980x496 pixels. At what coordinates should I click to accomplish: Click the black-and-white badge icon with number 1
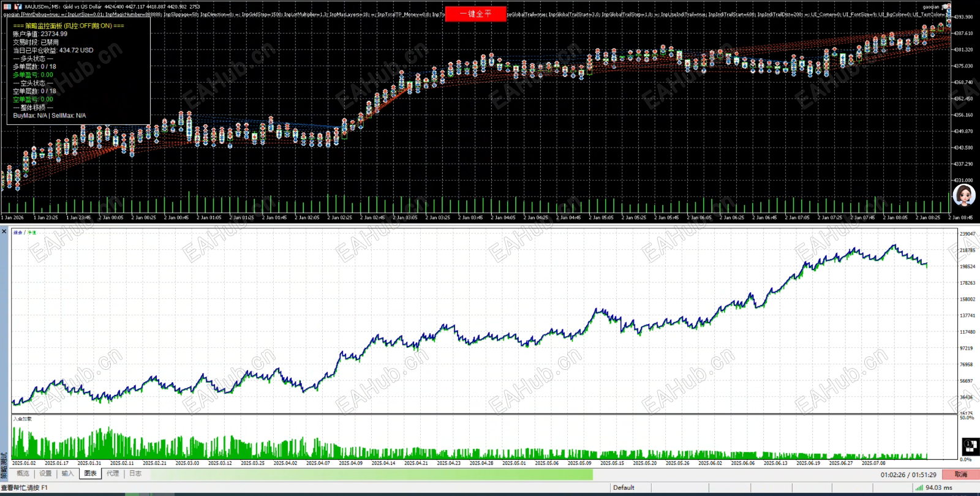(x=970, y=446)
